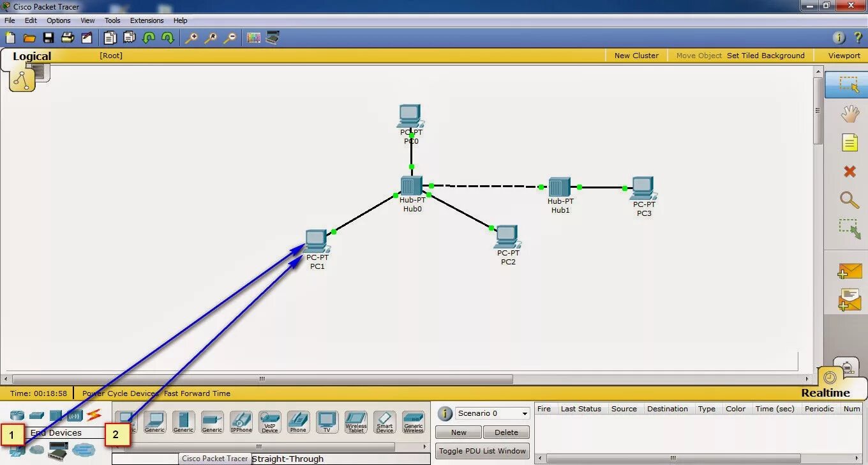Zoom in with the plus magnifier
Viewport: 868px width, 465px height.
pyautogui.click(x=191, y=38)
